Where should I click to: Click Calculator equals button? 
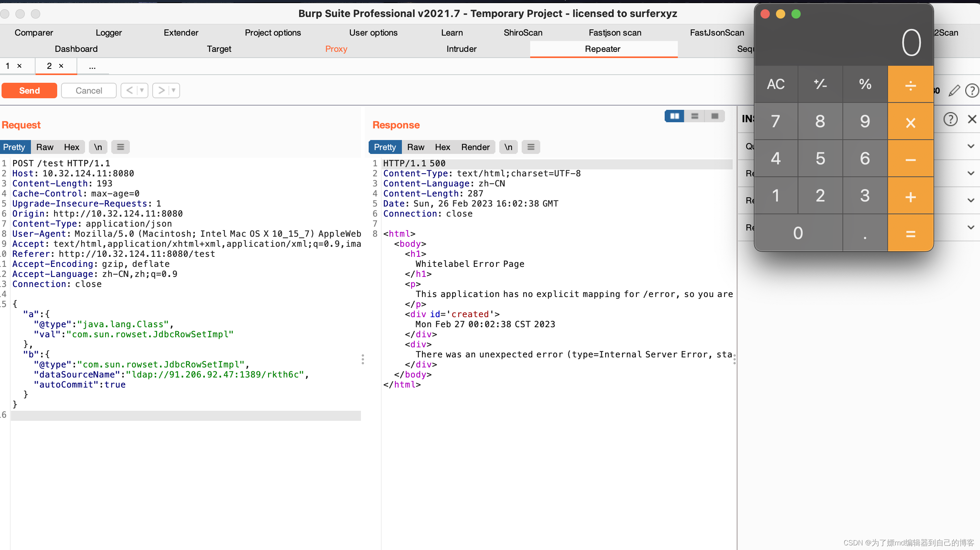tap(911, 233)
